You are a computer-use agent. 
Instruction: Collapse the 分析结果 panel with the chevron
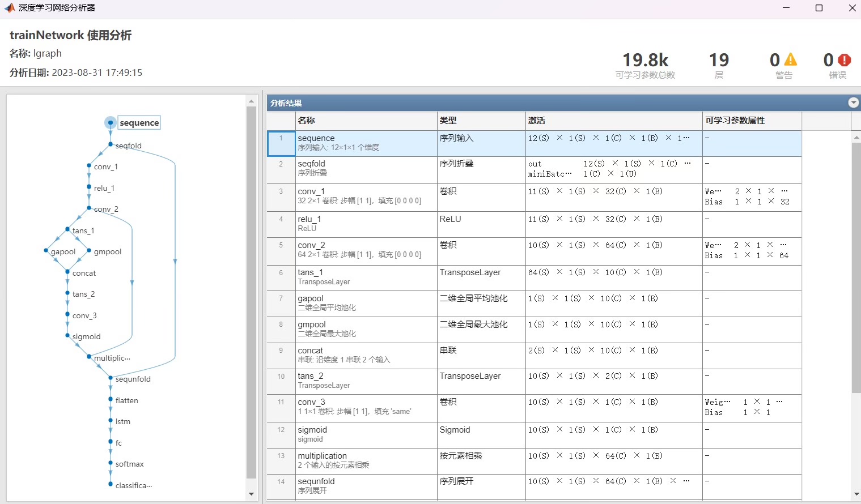coord(853,102)
